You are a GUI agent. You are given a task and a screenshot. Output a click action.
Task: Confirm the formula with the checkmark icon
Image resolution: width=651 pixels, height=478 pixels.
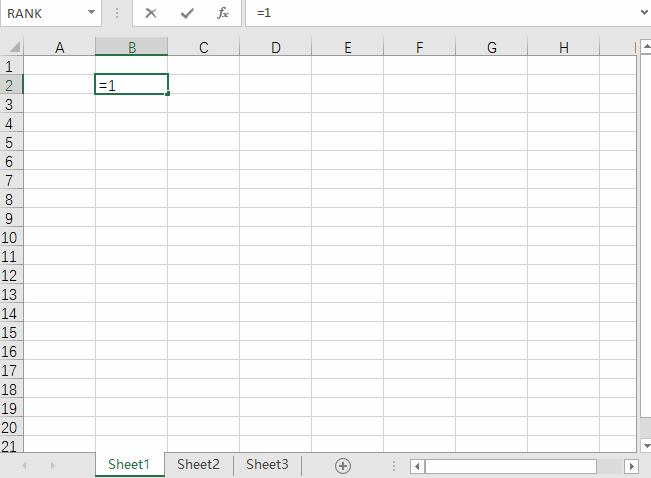click(187, 13)
